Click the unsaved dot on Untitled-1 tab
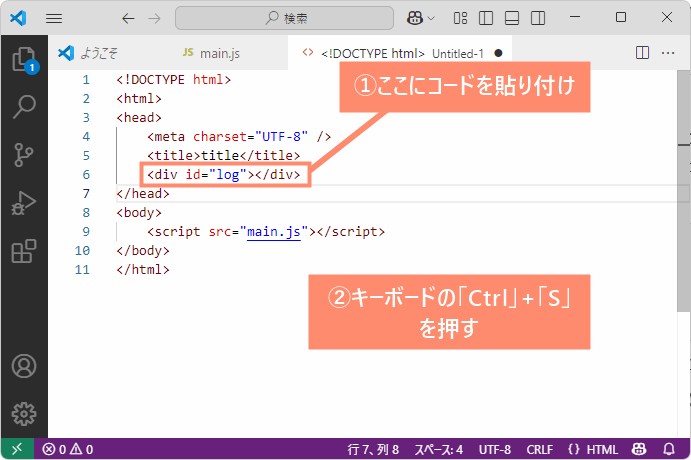691x460 pixels. [x=498, y=53]
